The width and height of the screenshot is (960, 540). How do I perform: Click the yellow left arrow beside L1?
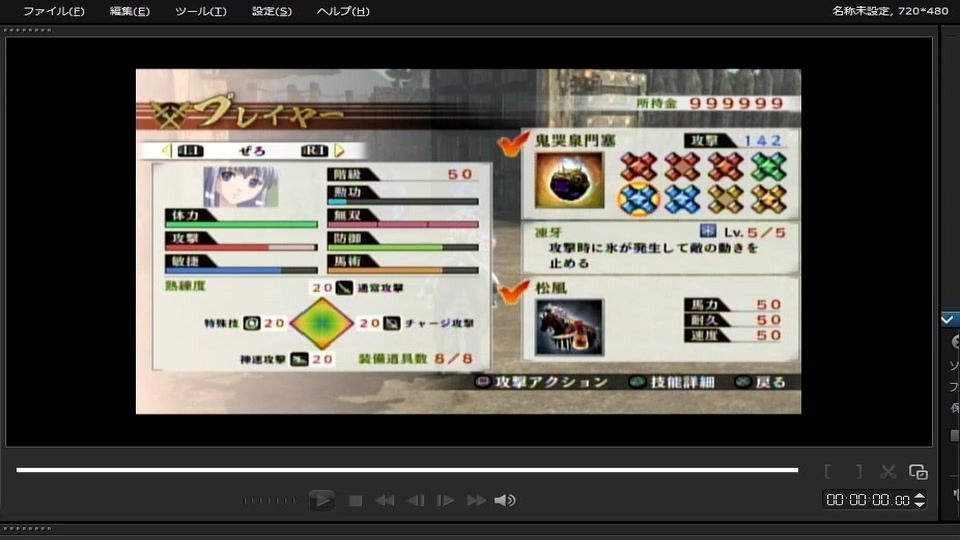click(166, 151)
